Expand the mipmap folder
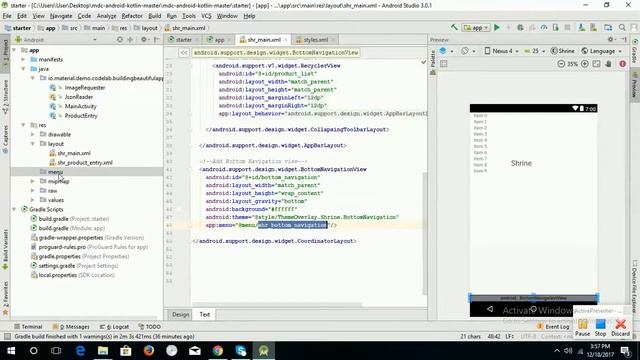This screenshot has height=360, width=640. pyautogui.click(x=33, y=181)
